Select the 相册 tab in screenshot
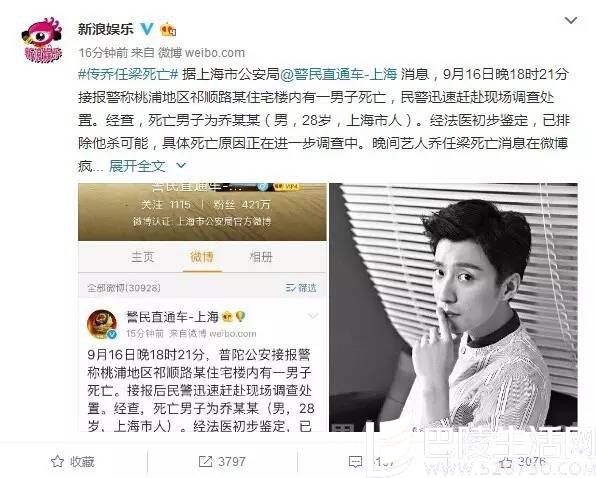The height and width of the screenshot is (478, 596). 261,257
